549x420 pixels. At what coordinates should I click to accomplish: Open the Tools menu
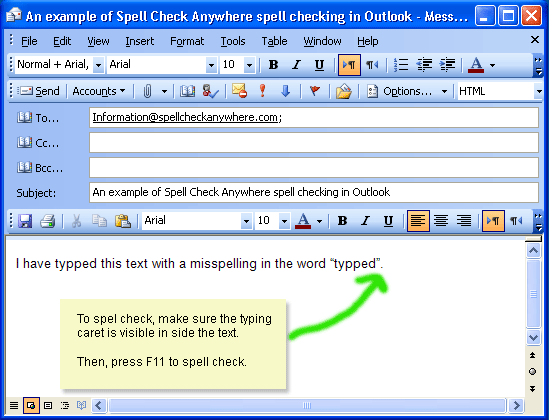(233, 41)
